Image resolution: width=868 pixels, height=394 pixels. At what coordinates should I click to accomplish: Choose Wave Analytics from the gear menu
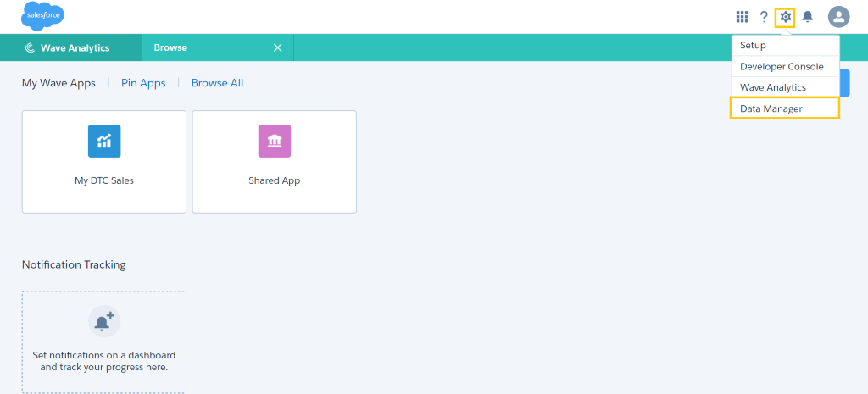point(786,87)
